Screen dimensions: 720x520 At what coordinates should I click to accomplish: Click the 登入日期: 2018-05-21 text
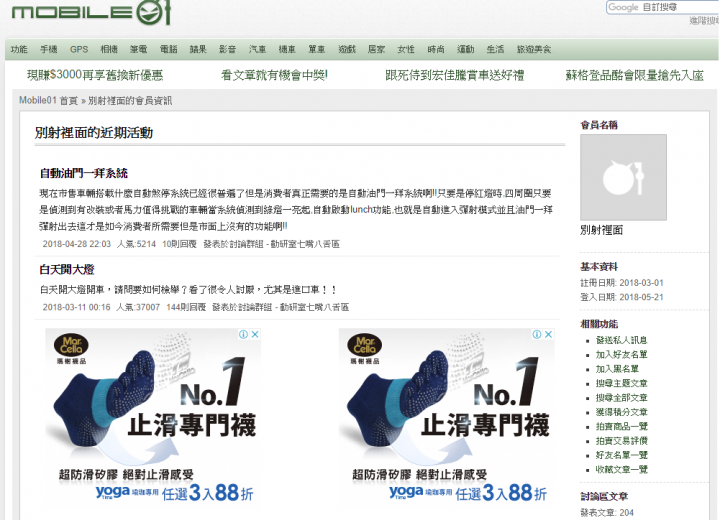click(622, 297)
